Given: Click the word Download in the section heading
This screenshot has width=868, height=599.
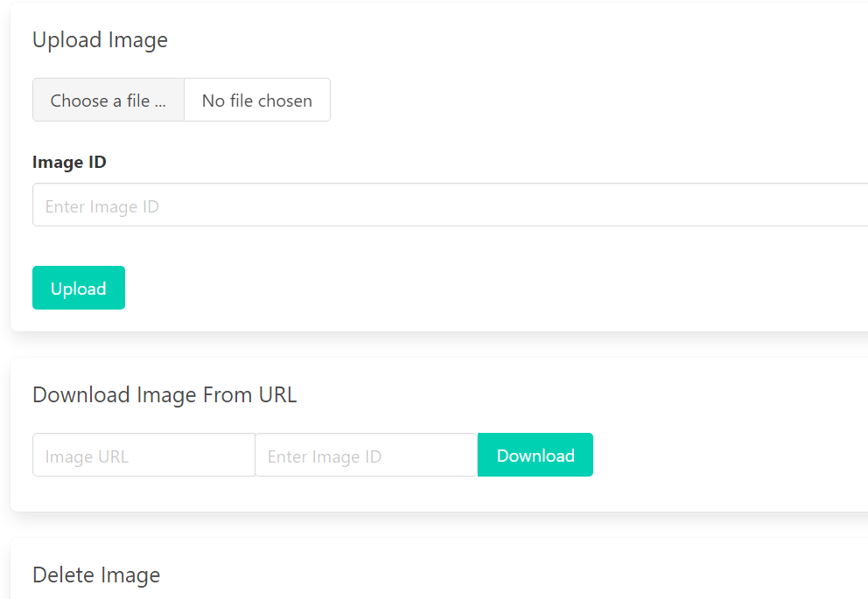Looking at the screenshot, I should 80,395.
